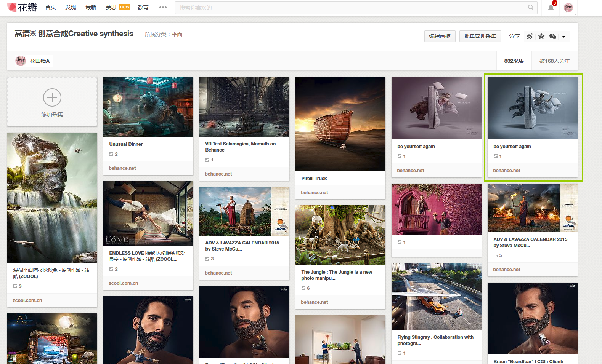Open the 832采集 tab
Image resolution: width=602 pixels, height=364 pixels.
[514, 61]
